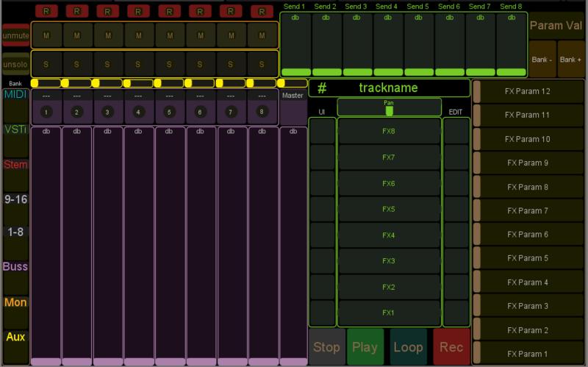Solo track 6 with its S button

point(200,65)
